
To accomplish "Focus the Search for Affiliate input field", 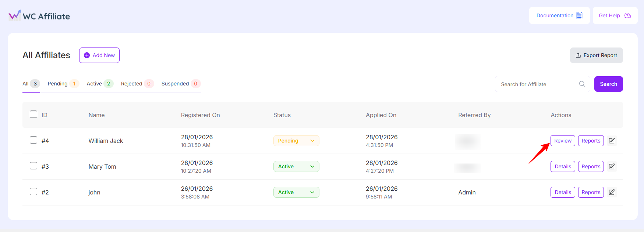I will coord(537,84).
